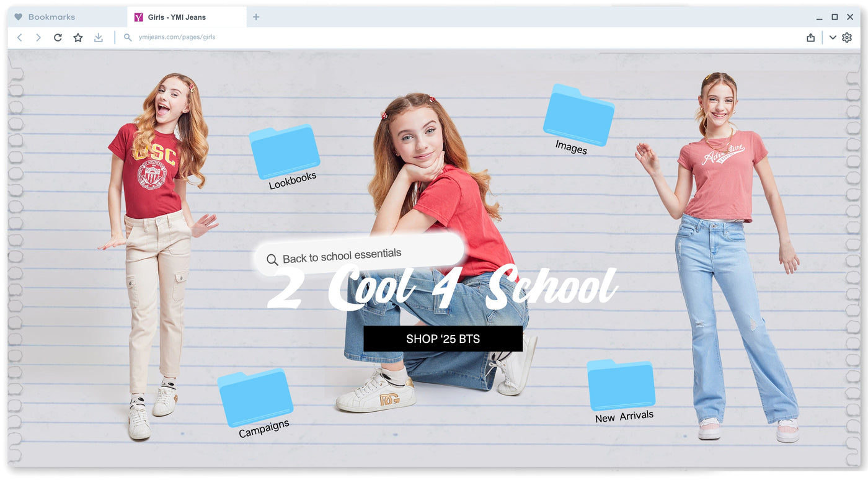
Task: Click the browser forward arrow
Action: [x=38, y=38]
